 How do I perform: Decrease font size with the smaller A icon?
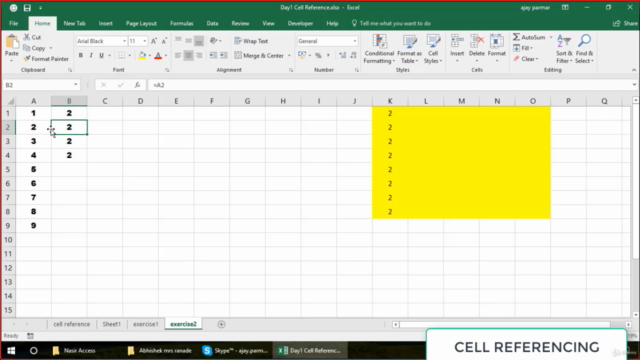tap(164, 41)
